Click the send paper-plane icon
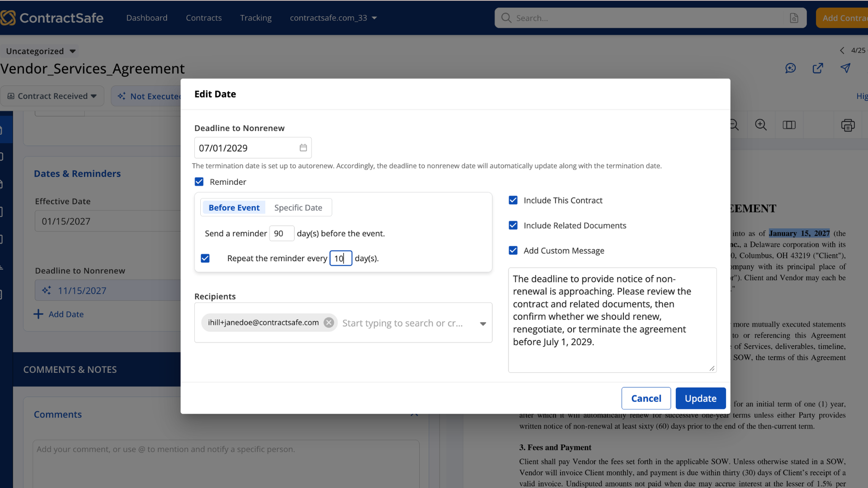The width and height of the screenshot is (868, 488). coord(845,68)
